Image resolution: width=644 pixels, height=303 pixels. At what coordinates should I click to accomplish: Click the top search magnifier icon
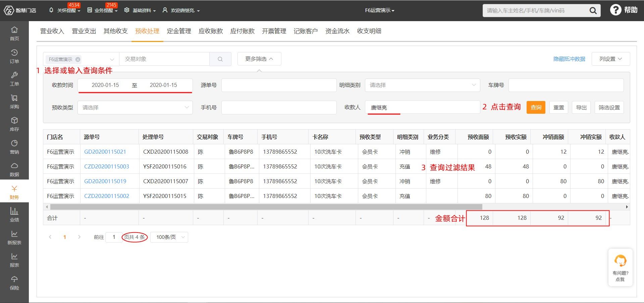[593, 11]
